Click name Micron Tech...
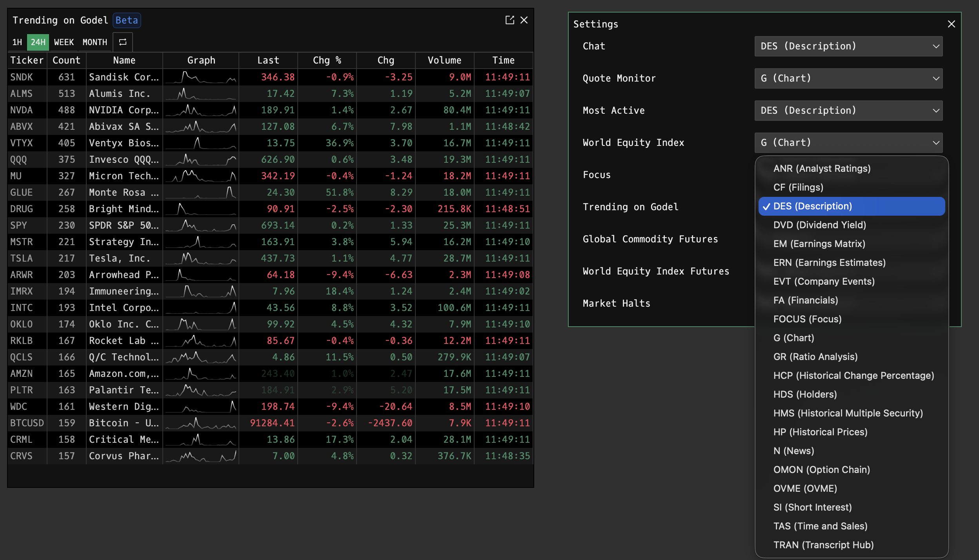979x560 pixels. click(124, 176)
